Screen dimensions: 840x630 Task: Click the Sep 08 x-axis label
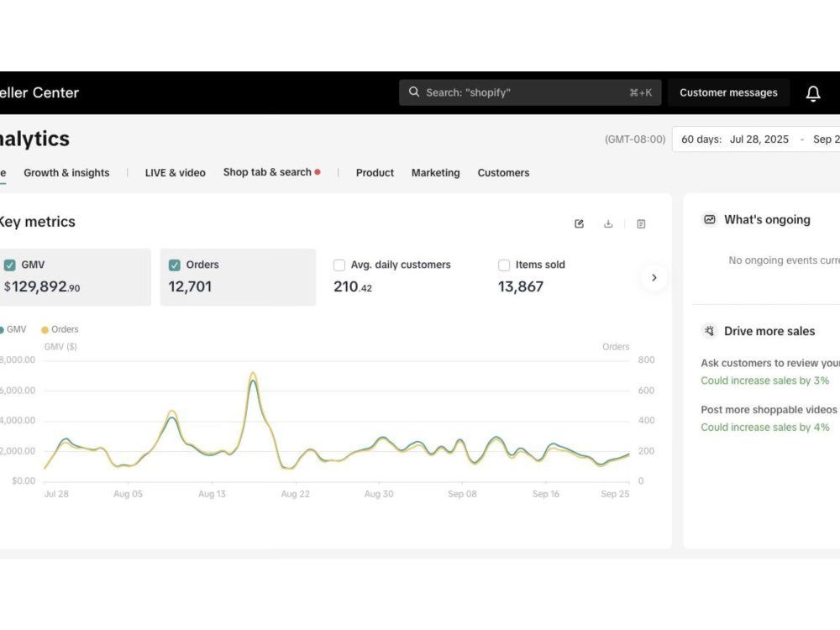pos(462,494)
